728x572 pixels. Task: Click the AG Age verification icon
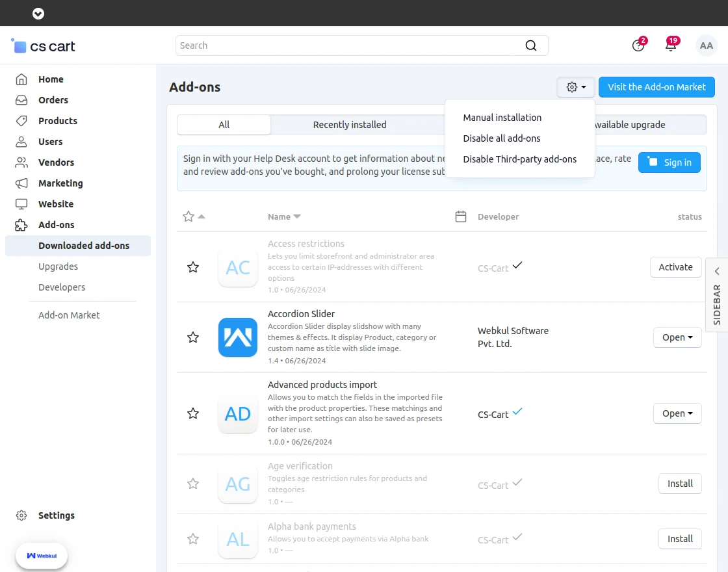[x=238, y=484]
